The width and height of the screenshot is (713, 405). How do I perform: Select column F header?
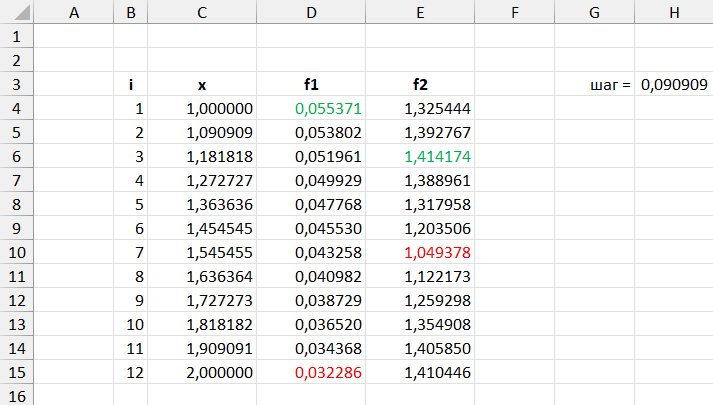point(515,12)
